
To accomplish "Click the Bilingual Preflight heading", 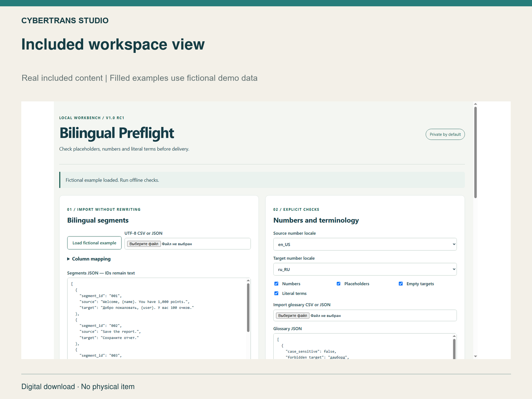I will tap(117, 133).
